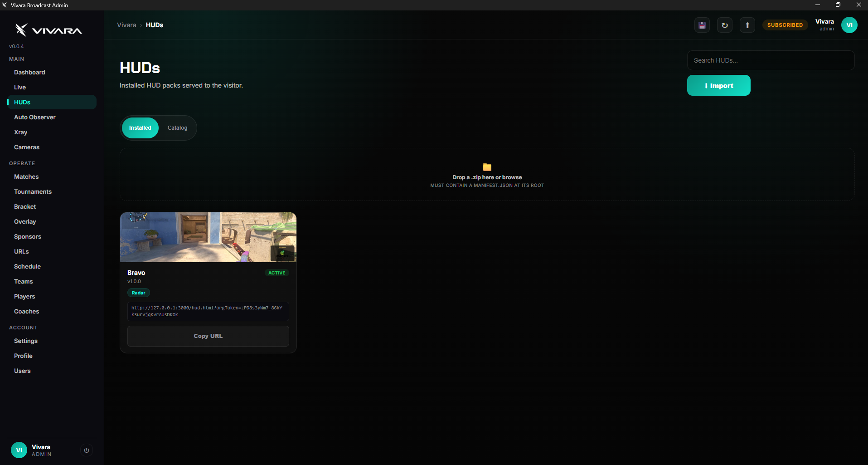
Task: Open Profile in sidebar
Action: click(x=52, y=356)
